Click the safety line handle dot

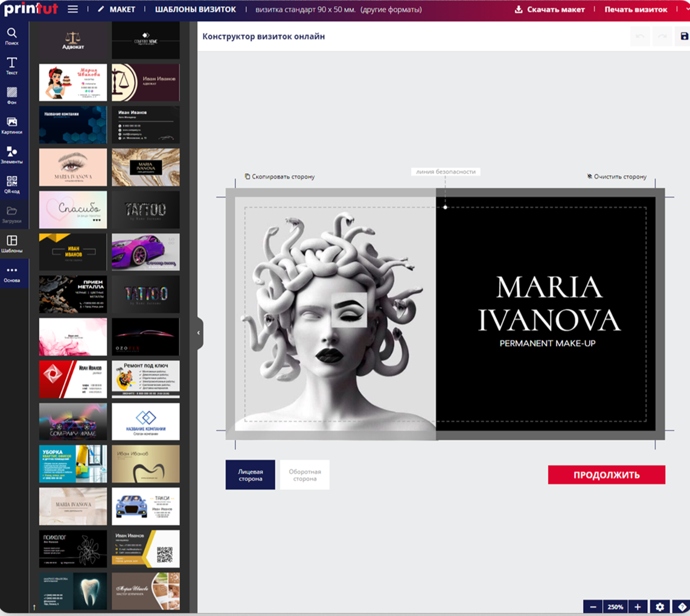(446, 207)
